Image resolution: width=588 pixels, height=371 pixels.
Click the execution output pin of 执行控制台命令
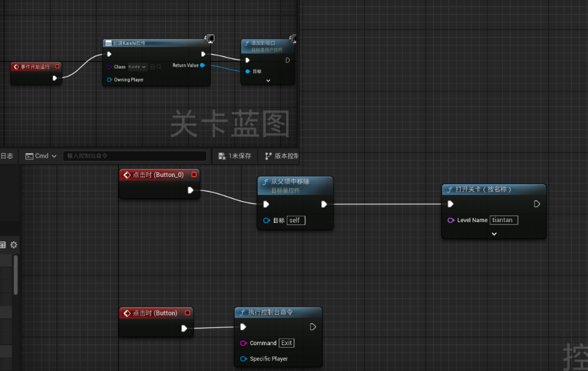pos(313,327)
